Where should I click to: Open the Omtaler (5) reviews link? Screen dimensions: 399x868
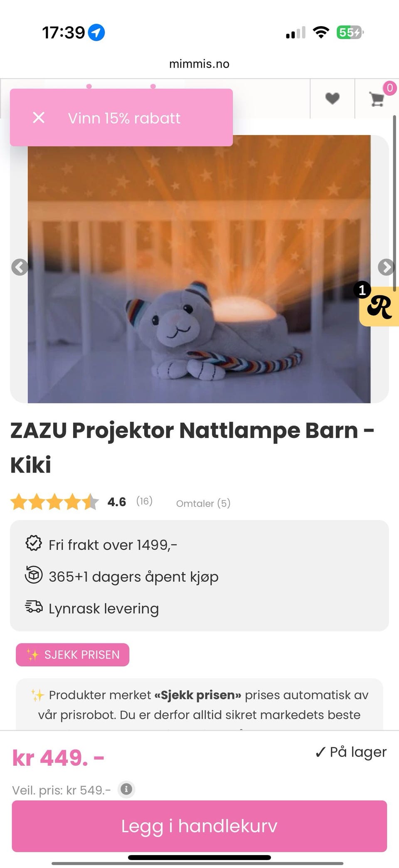[203, 503]
